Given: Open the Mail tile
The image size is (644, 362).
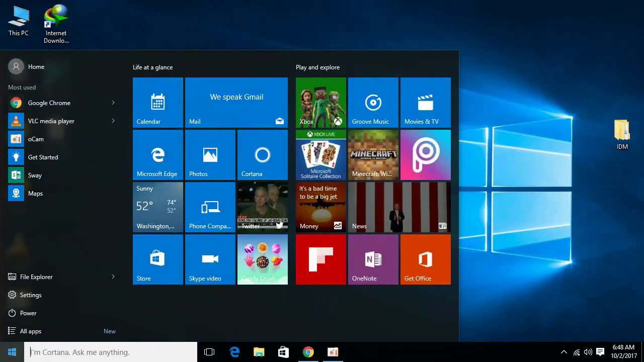Looking at the screenshot, I should pyautogui.click(x=236, y=103).
